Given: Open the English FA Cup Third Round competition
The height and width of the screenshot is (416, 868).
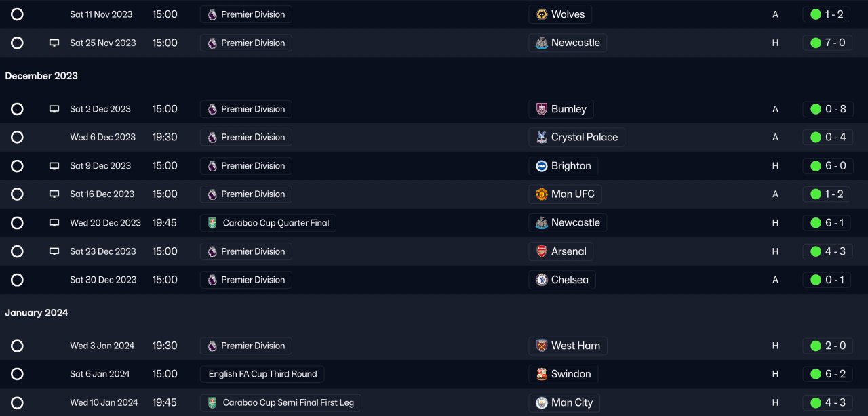Looking at the screenshot, I should [x=262, y=374].
